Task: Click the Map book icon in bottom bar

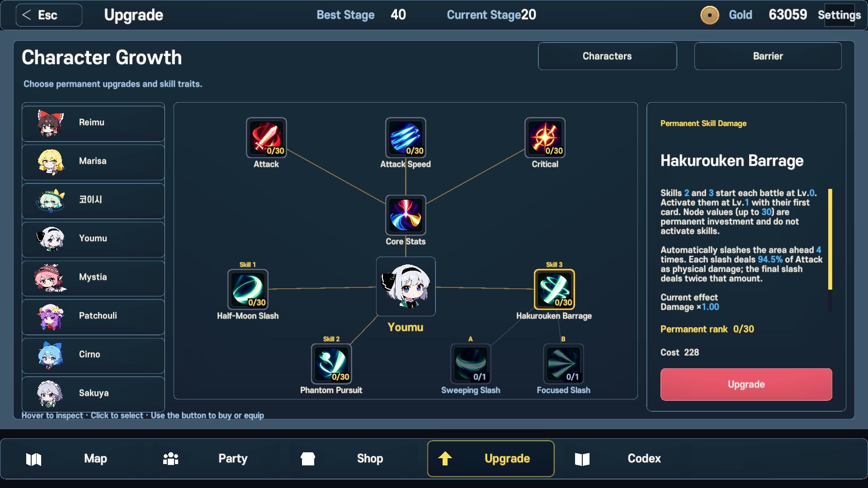Action: point(33,459)
